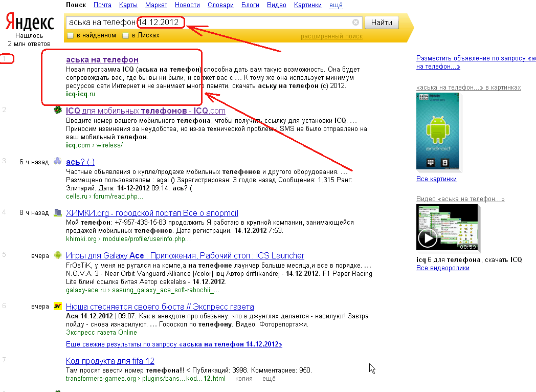Open "Ещё свежие результаты по запросу" link

174,344
